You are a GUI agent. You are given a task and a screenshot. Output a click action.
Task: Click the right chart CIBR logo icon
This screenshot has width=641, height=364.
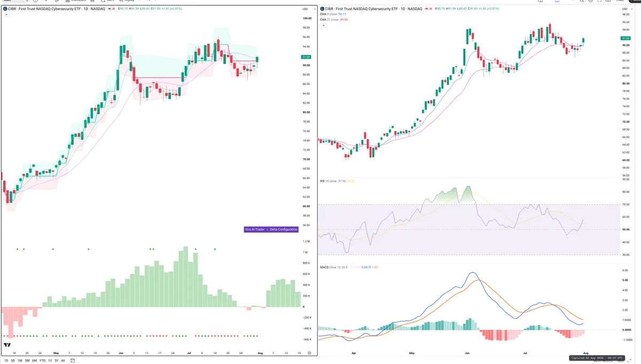[322, 9]
